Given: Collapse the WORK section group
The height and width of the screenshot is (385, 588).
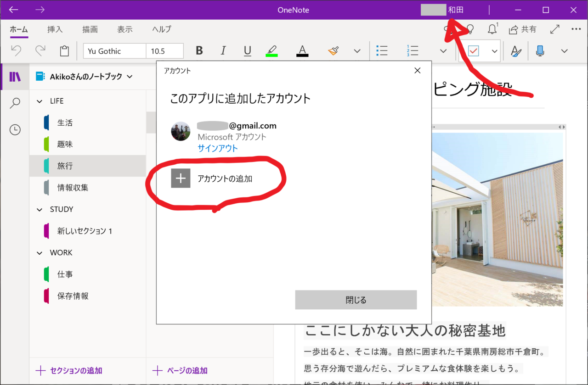Looking at the screenshot, I should point(40,253).
